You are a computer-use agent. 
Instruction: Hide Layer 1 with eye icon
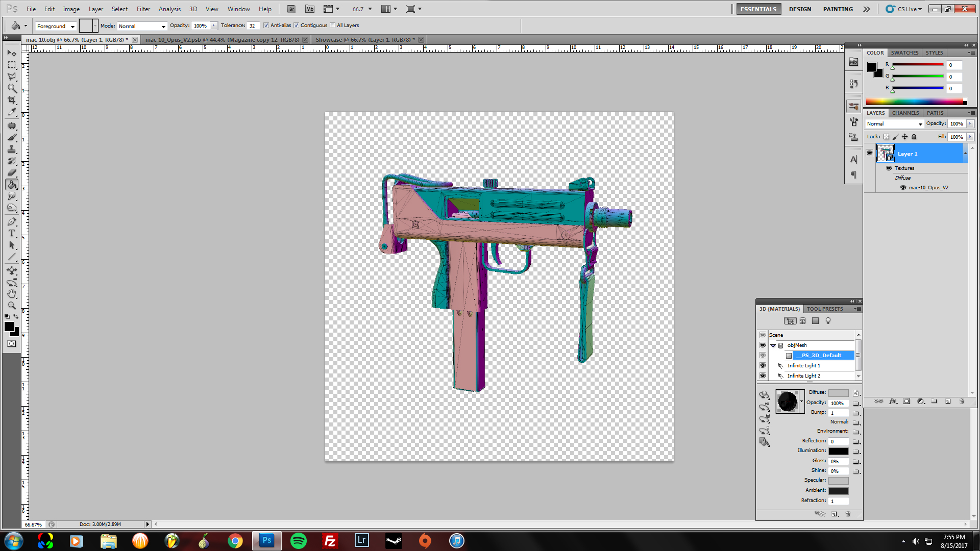869,153
